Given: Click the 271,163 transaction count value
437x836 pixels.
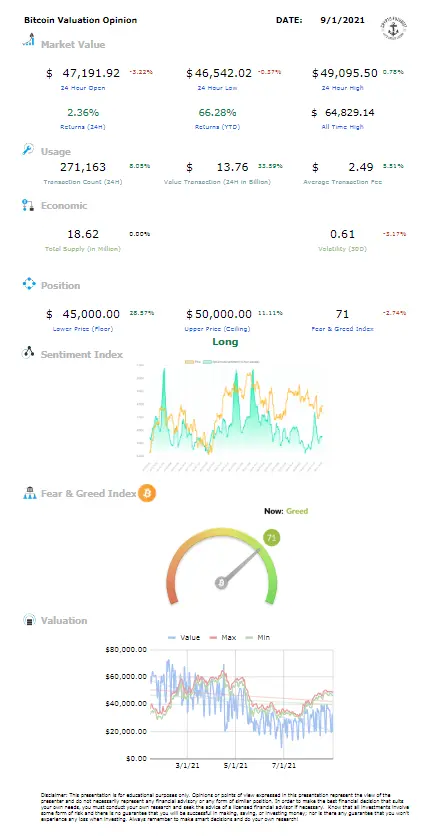Looking at the screenshot, I should pos(83,167).
